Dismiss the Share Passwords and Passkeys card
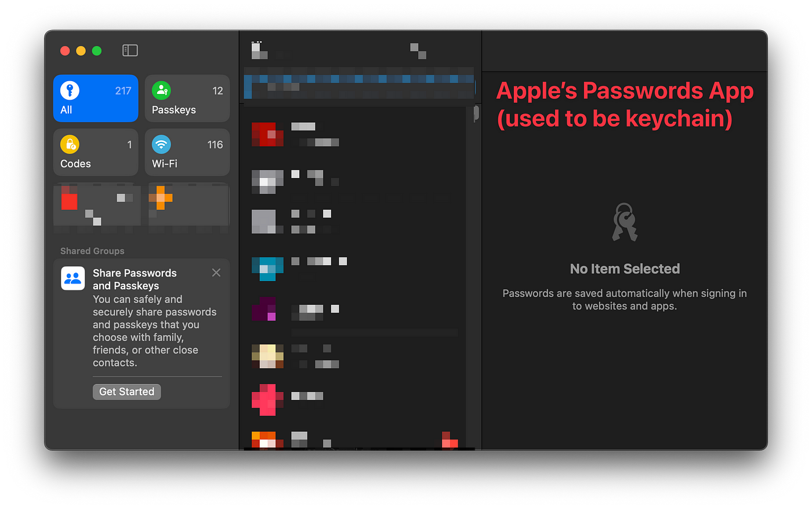Image resolution: width=812 pixels, height=509 pixels. click(x=216, y=272)
